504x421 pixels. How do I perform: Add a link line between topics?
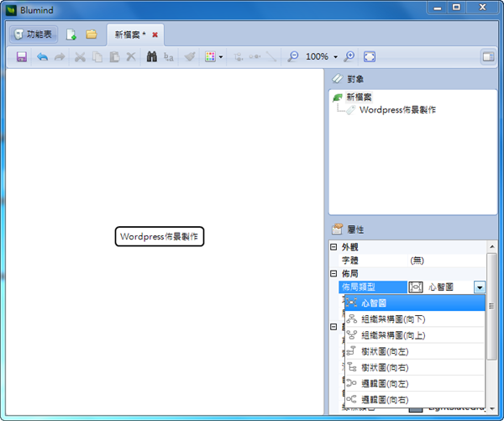pyautogui.click(x=271, y=57)
